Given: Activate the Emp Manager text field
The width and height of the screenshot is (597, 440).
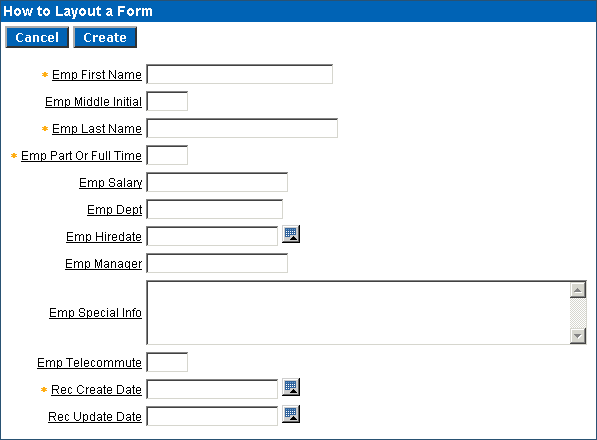Looking at the screenshot, I should point(217,263).
